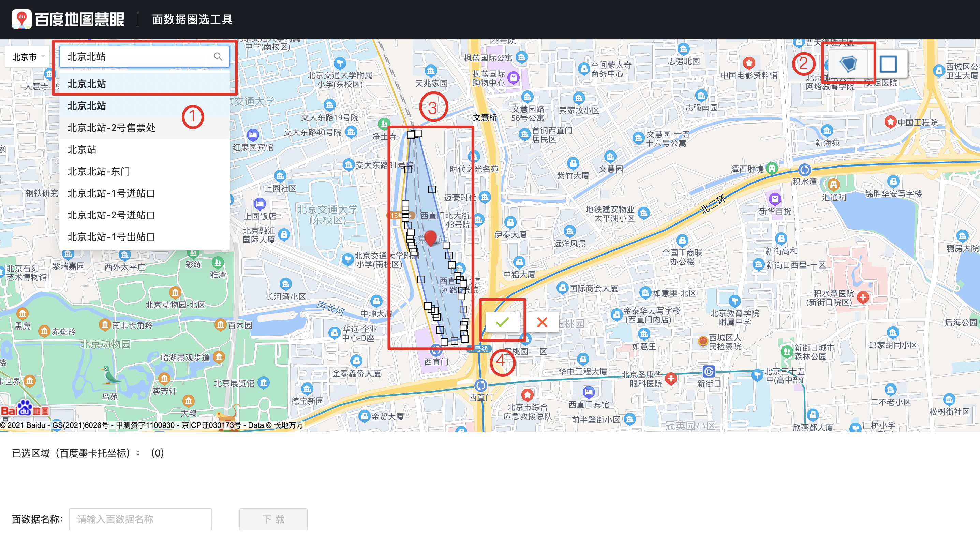Click the 下载 button

(x=273, y=519)
